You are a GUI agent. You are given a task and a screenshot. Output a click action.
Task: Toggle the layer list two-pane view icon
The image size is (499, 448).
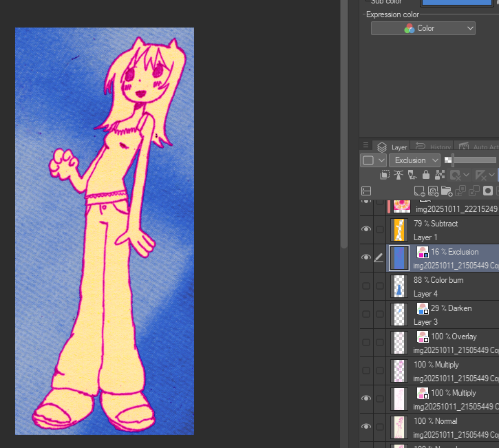click(x=366, y=191)
